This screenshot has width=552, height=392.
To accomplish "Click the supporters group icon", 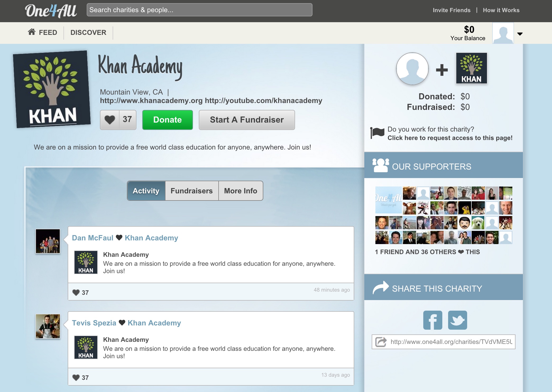I will tap(381, 165).
